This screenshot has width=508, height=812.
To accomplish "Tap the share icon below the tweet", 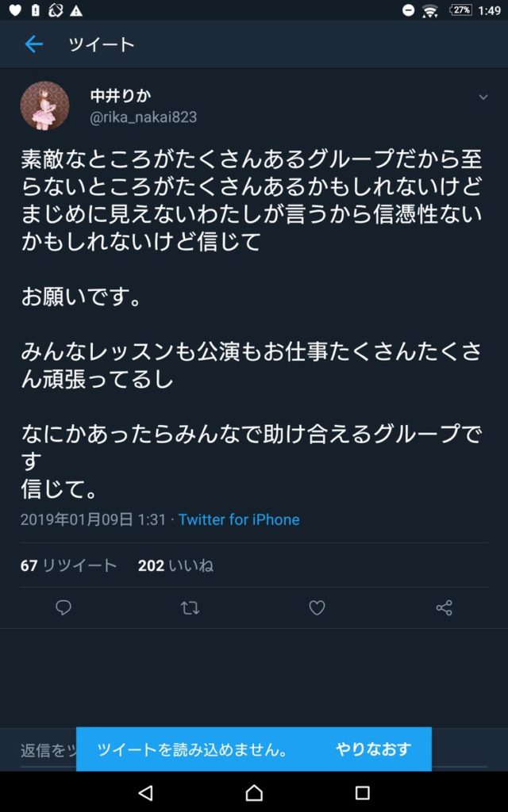I will point(444,607).
